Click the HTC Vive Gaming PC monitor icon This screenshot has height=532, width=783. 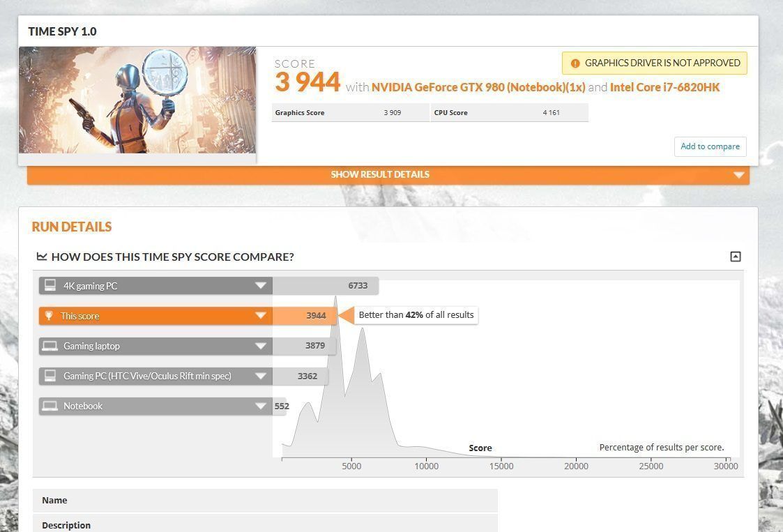click(x=50, y=376)
